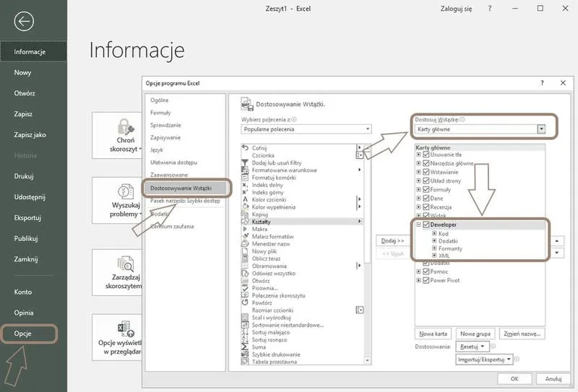Click the Nowa karta button

coord(433,334)
